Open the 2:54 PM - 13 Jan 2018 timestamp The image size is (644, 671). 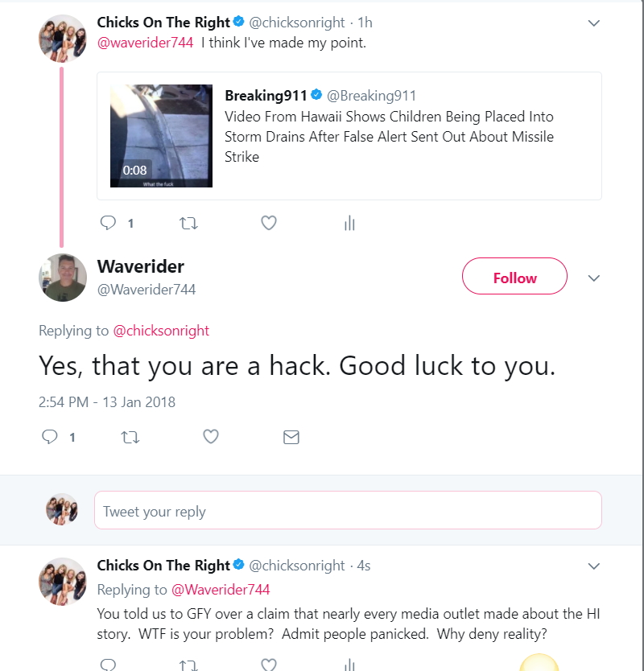tap(107, 402)
